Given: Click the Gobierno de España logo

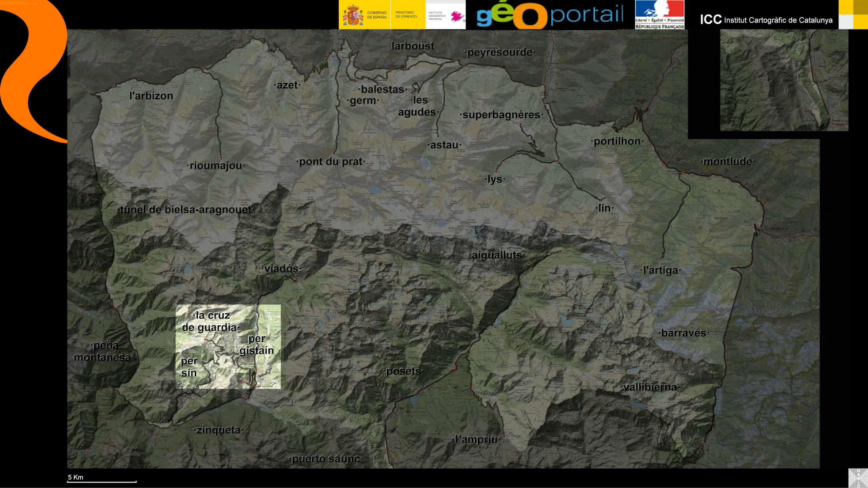Looking at the screenshot, I should coord(364,15).
